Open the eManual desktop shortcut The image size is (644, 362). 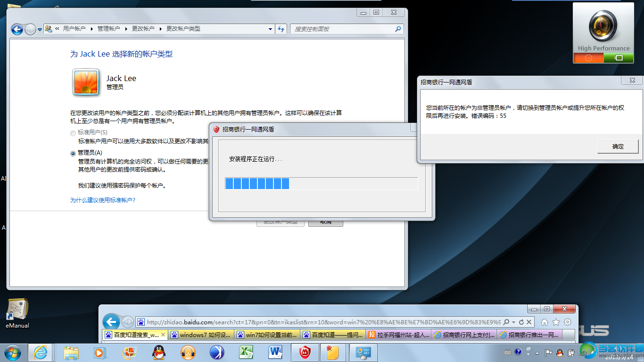17,313
